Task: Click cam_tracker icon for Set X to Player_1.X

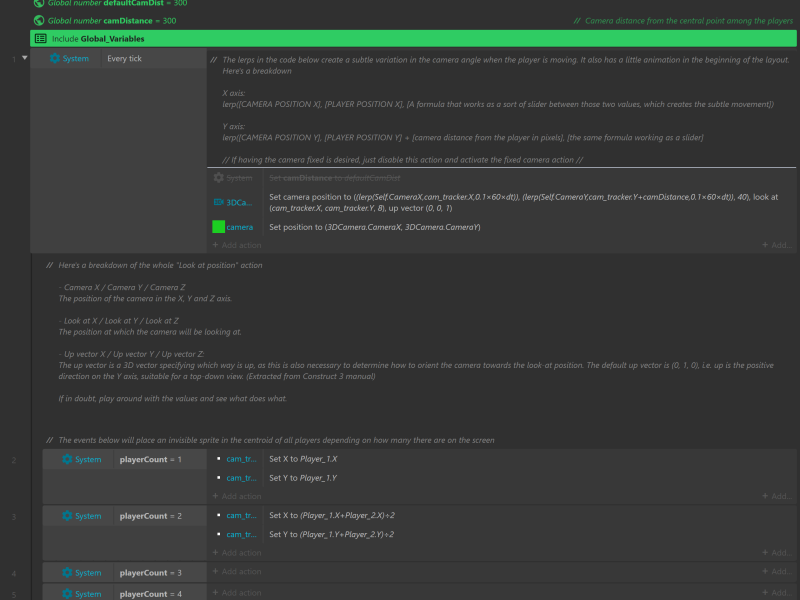Action: tap(218, 459)
